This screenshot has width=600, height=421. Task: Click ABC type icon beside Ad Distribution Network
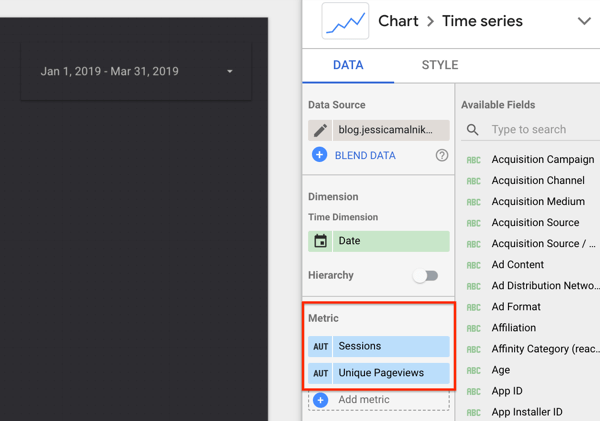point(473,286)
